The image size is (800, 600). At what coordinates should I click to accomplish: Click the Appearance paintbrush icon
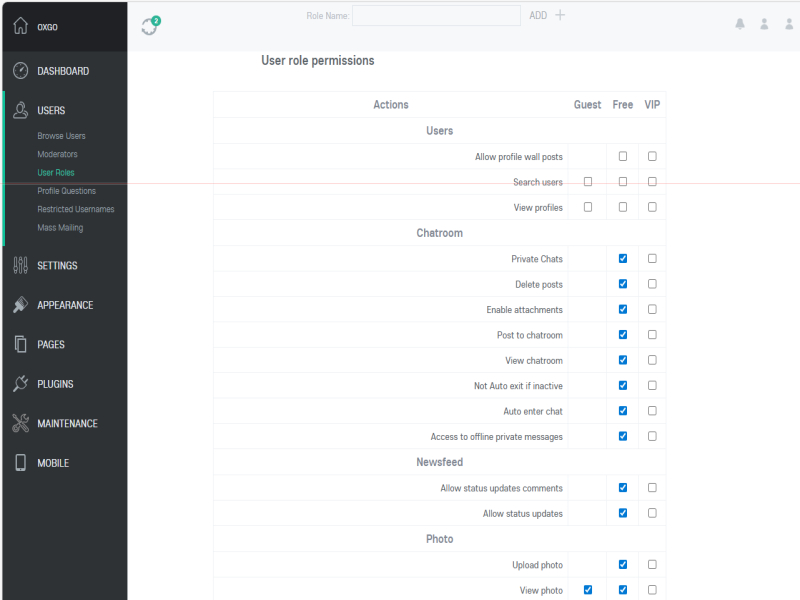click(x=20, y=305)
